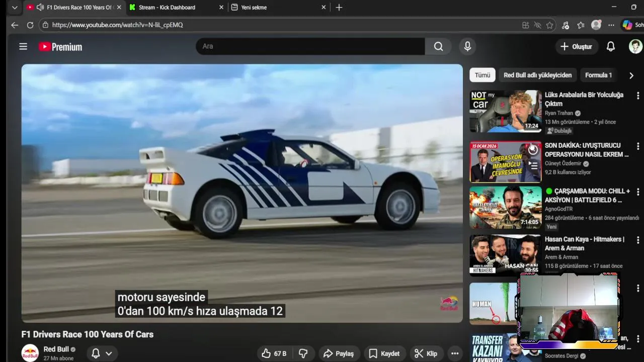Click the video title F1 Drivers Race
Image resolution: width=644 pixels, height=362 pixels.
pos(87,334)
